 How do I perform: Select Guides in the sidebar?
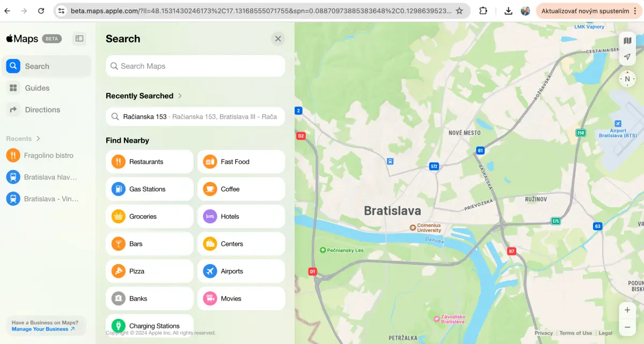coord(37,88)
